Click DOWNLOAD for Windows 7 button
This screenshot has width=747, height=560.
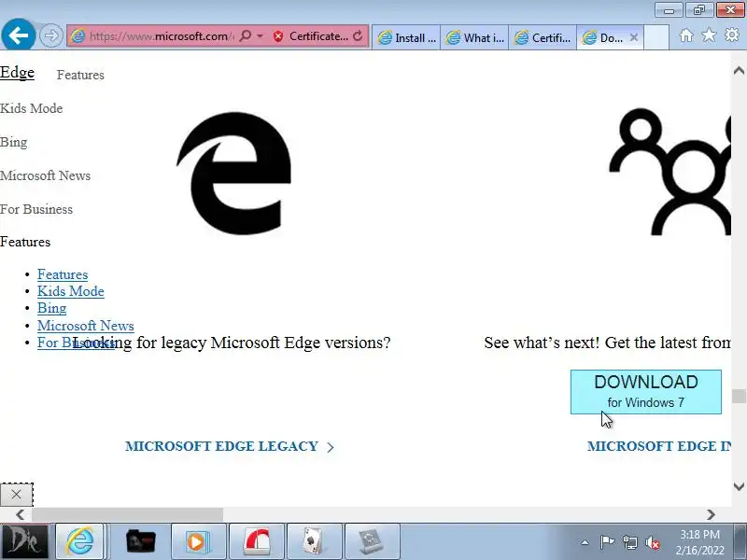click(646, 392)
